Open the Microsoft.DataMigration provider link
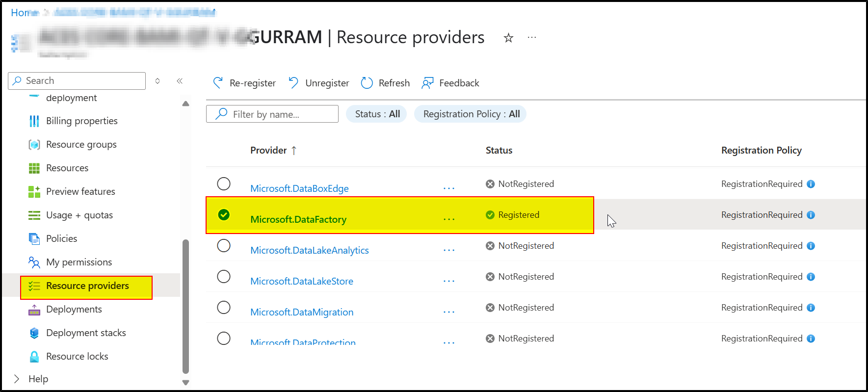868x392 pixels. [x=302, y=312]
